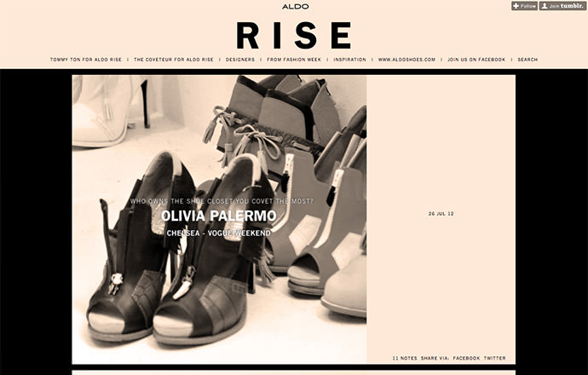This screenshot has height=375, width=588.
Task: Visit the www.aldoshoes.com link
Action: 406,60
